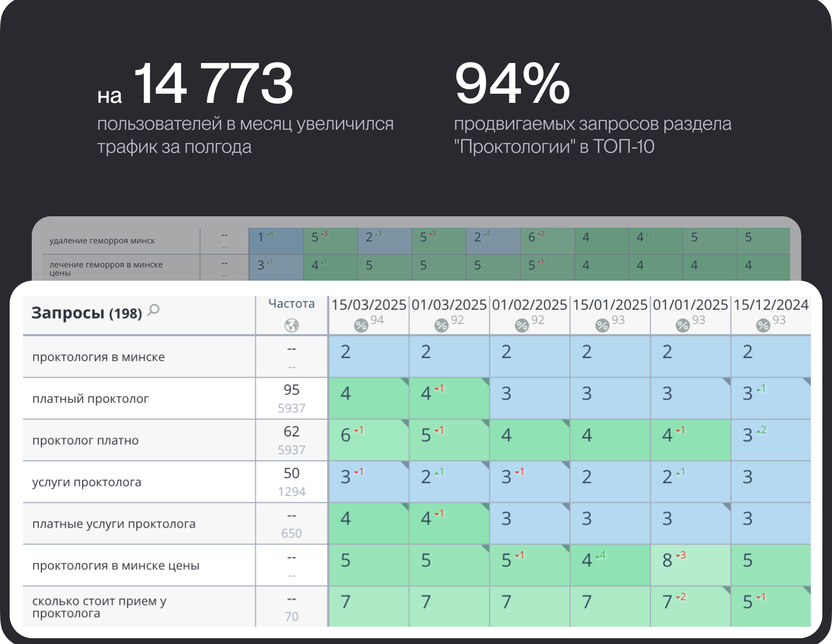Select the 15/12/2024 date column header

pyautogui.click(x=771, y=305)
